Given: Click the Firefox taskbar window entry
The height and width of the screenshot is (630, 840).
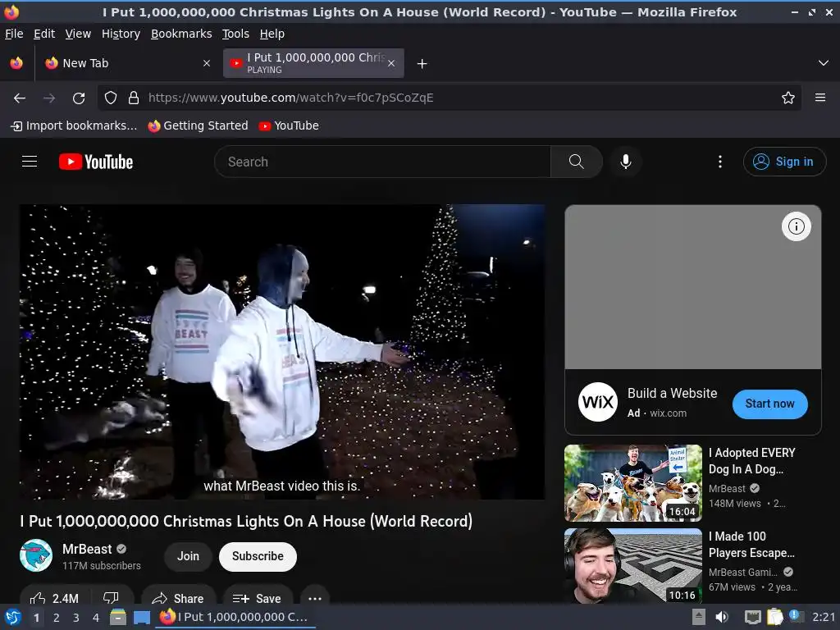Looking at the screenshot, I should 235,617.
